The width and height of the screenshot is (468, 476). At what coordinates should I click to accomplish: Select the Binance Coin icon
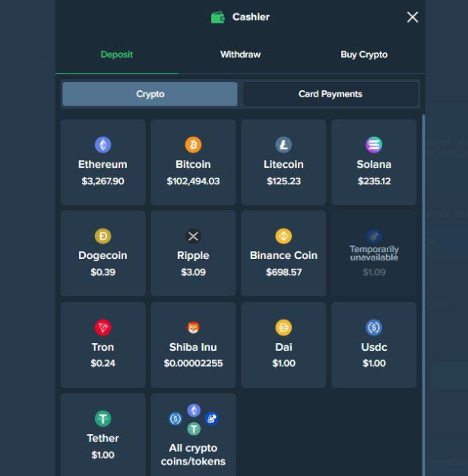[x=283, y=236]
